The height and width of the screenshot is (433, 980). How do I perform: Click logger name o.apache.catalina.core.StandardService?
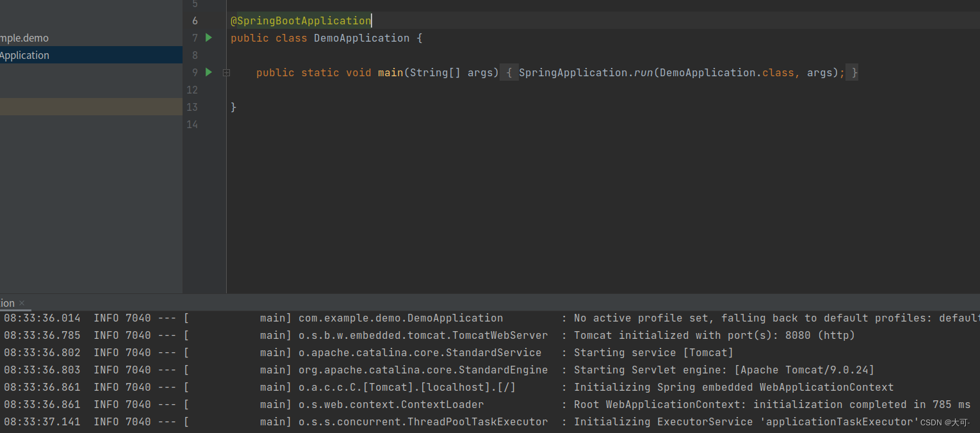(420, 352)
